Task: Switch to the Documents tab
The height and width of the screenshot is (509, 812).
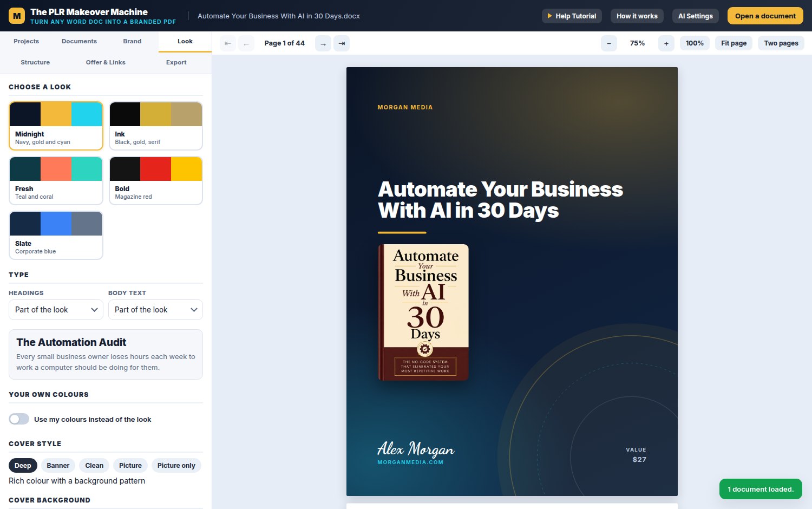Action: (x=79, y=41)
